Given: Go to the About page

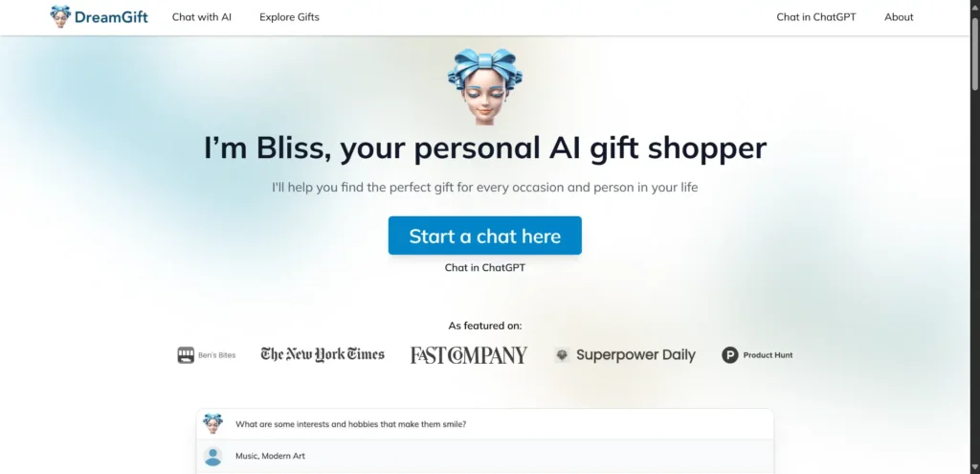Looking at the screenshot, I should point(899,17).
